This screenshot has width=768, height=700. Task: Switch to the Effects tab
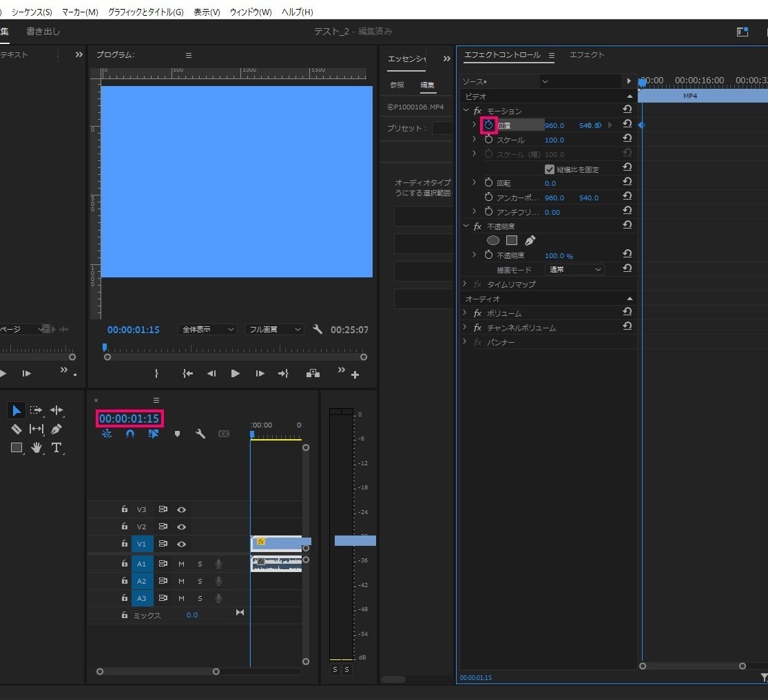[587, 55]
